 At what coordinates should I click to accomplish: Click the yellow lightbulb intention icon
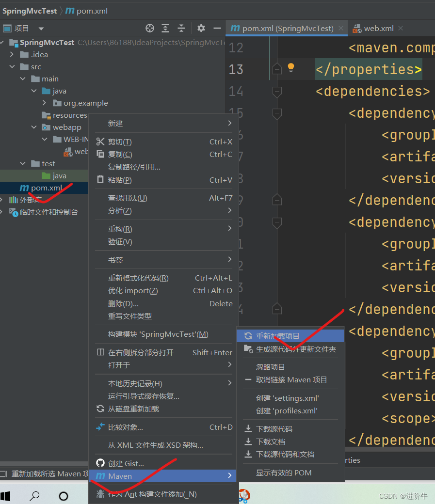pyautogui.click(x=291, y=67)
